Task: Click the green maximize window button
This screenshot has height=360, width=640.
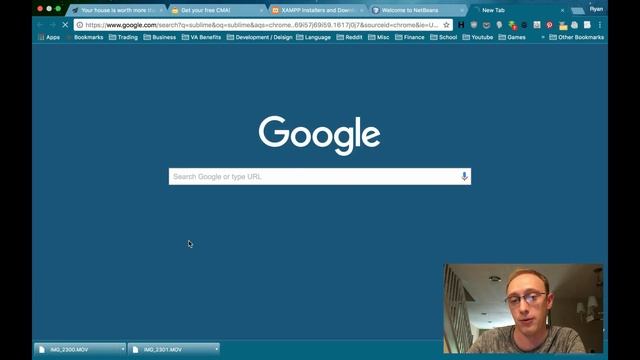Action: pyautogui.click(x=58, y=9)
